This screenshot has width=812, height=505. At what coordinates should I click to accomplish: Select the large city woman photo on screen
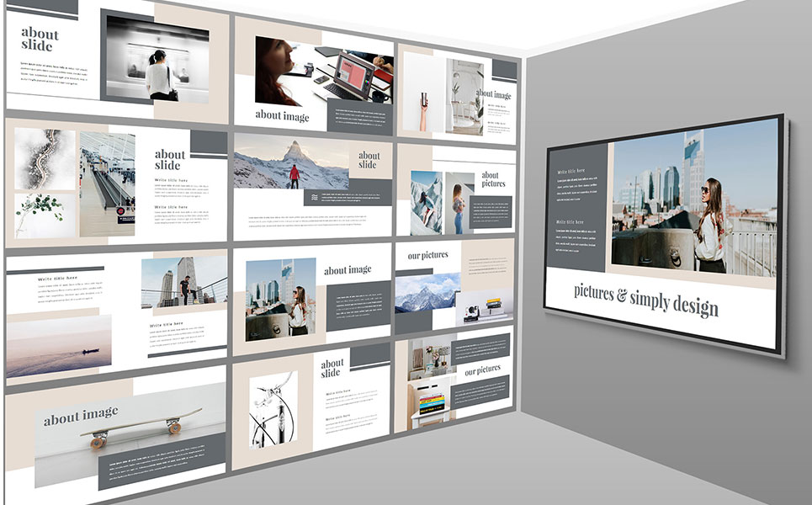pyautogui.click(x=693, y=198)
